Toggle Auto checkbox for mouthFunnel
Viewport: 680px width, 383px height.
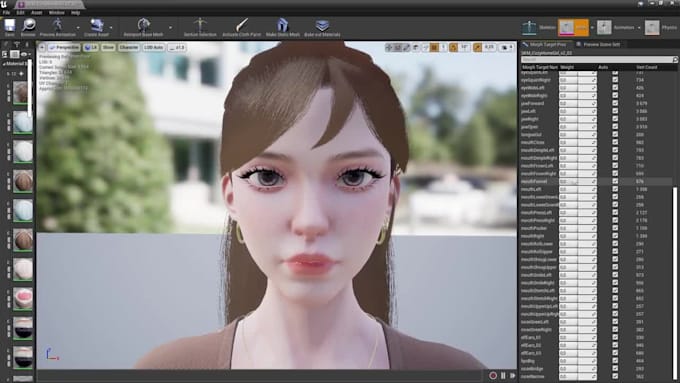pos(615,181)
